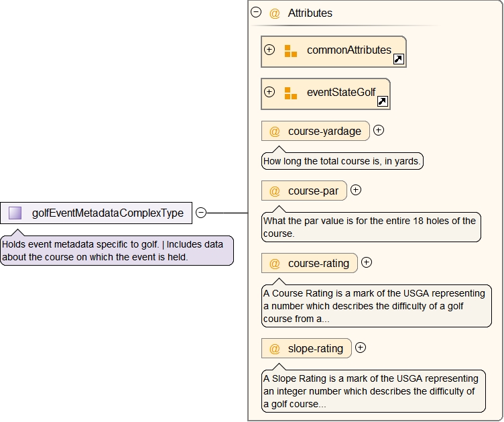Follow the eventStateGolf reference arrow icon

point(382,101)
